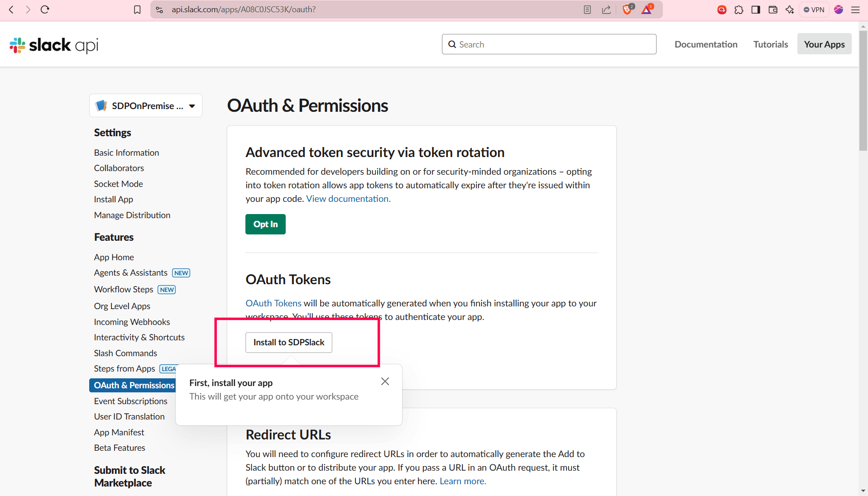Toggle the browser sidebar panel

756,10
